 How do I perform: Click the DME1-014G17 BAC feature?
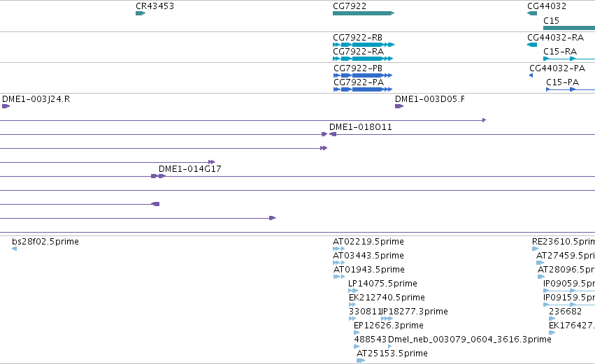(x=377, y=176)
